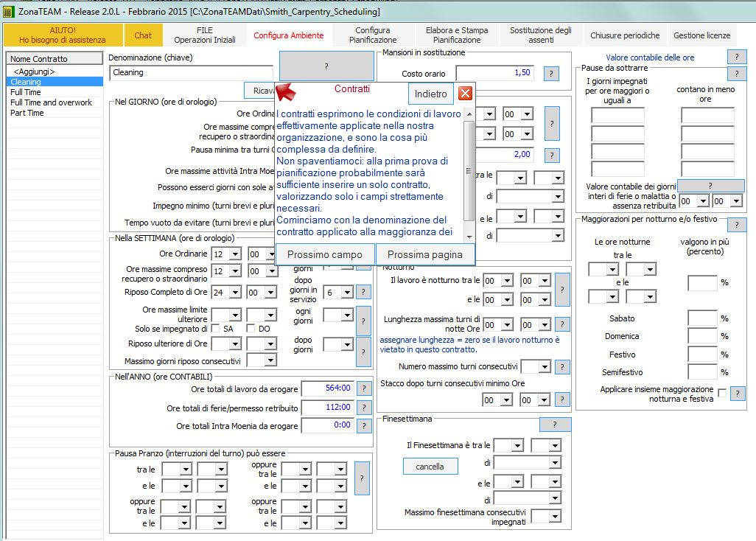Click the Prossima pagina button

click(x=424, y=254)
